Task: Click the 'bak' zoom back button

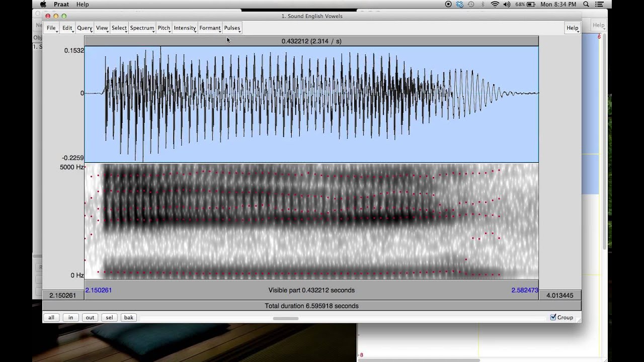Action: (129, 317)
